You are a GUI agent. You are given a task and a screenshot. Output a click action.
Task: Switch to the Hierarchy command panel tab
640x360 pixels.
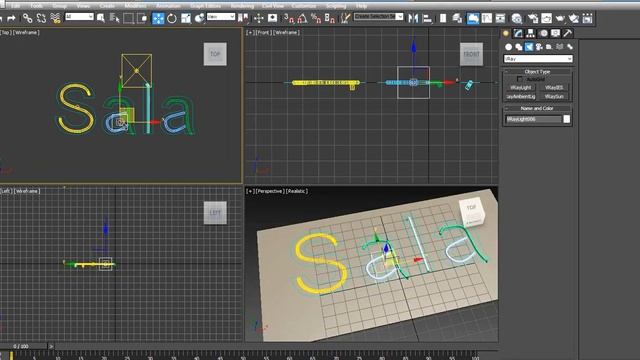point(530,33)
